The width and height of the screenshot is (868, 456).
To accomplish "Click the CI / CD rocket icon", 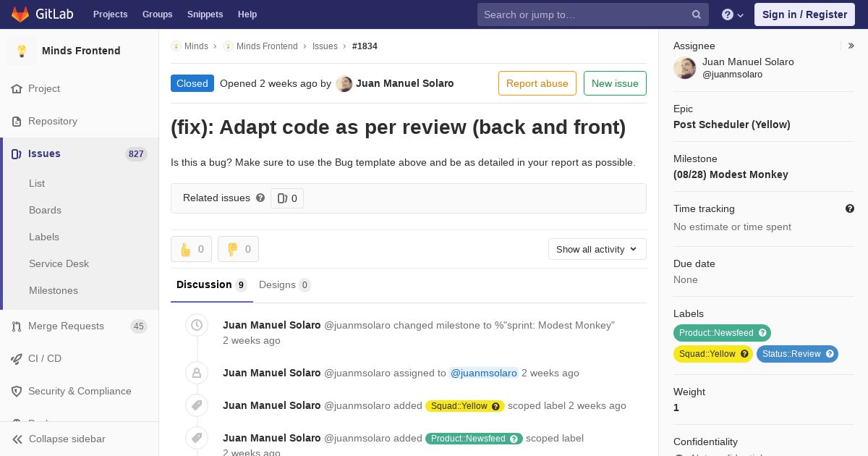I will 17,358.
